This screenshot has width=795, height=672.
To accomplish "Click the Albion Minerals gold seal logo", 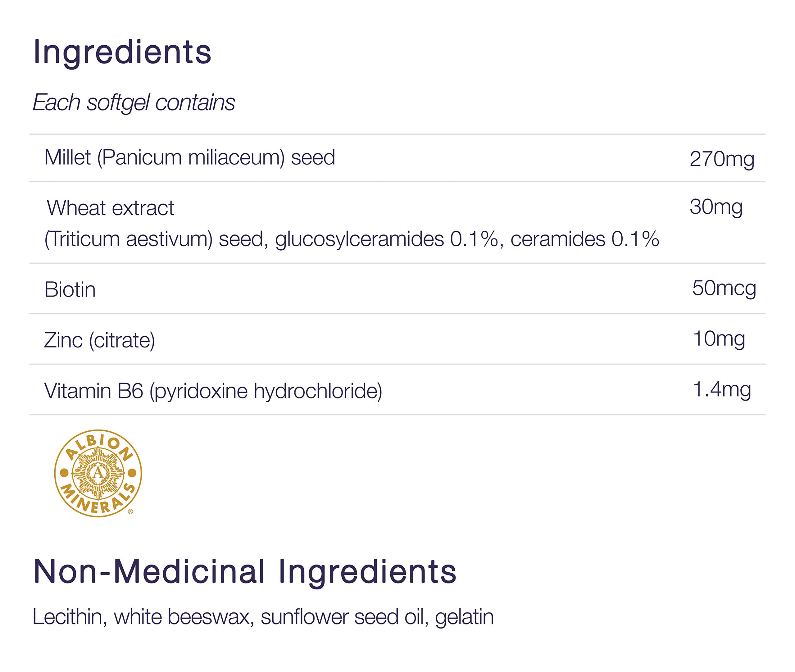I will coord(98,474).
